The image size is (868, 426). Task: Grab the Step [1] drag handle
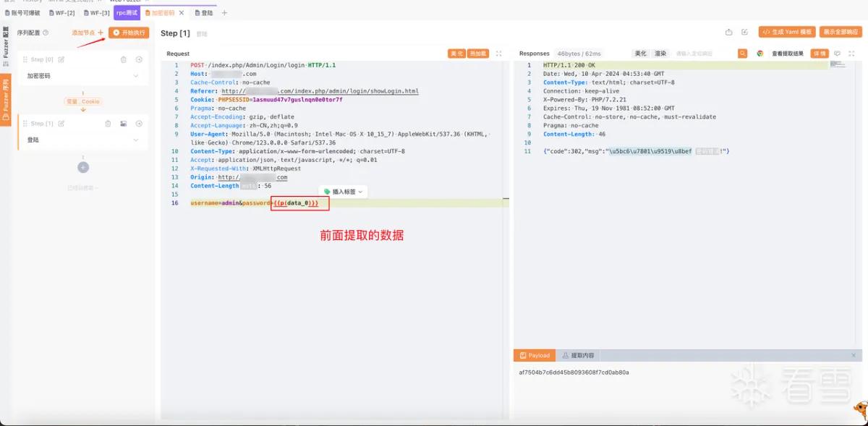pyautogui.click(x=25, y=124)
